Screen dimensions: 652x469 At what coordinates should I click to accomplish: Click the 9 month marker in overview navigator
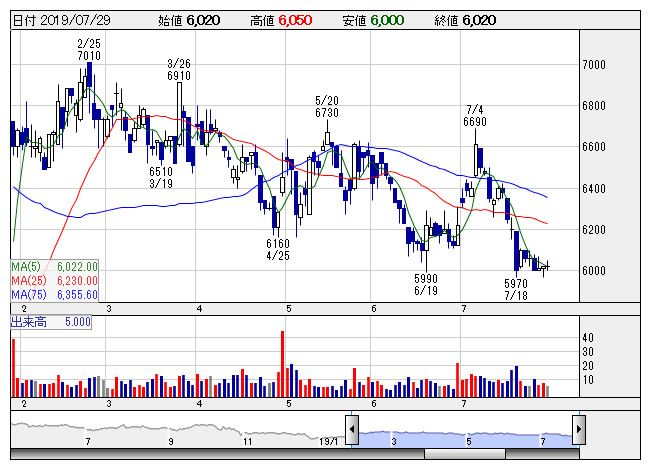click(x=170, y=441)
